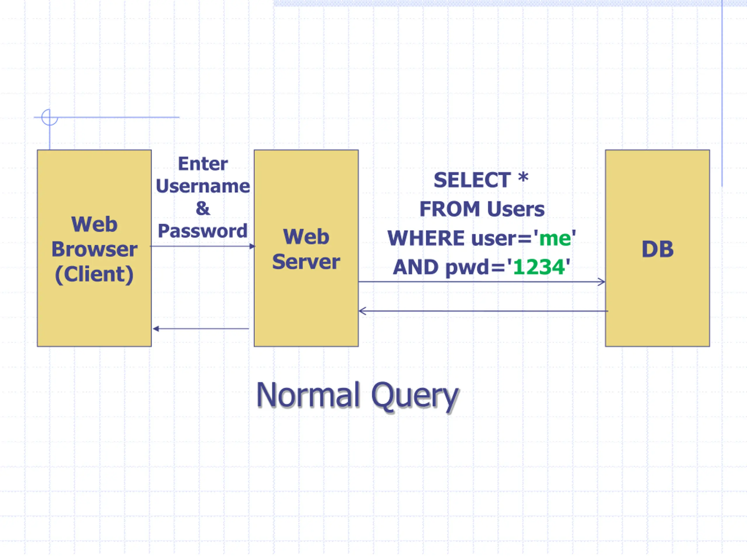The width and height of the screenshot is (747, 560).
Task: Click the circle crosshair decoration above browser box
Action: [x=50, y=118]
